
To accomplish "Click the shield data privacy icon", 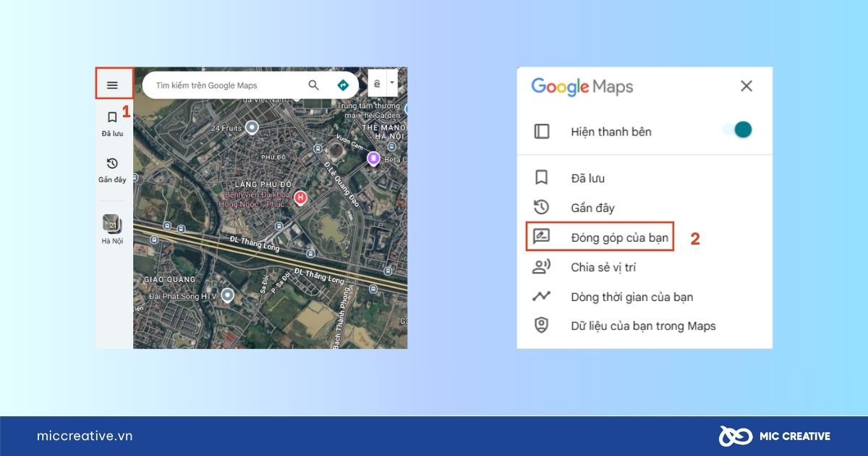I will (541, 326).
